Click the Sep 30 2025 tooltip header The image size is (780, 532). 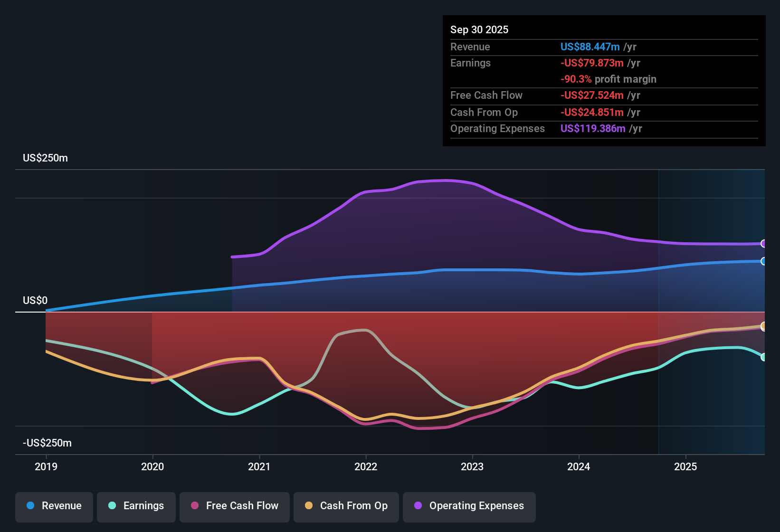click(479, 29)
